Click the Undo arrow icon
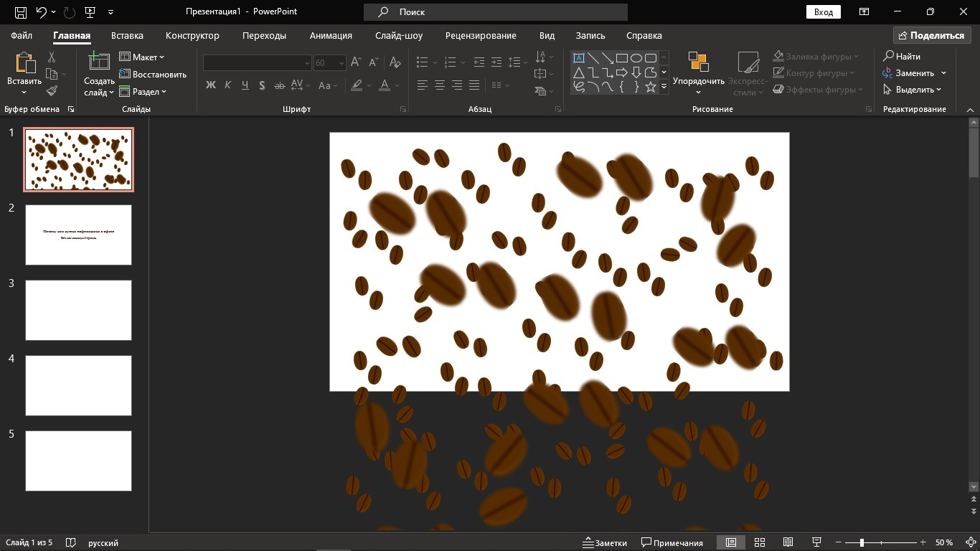Viewport: 980px width, 551px height. [x=42, y=12]
